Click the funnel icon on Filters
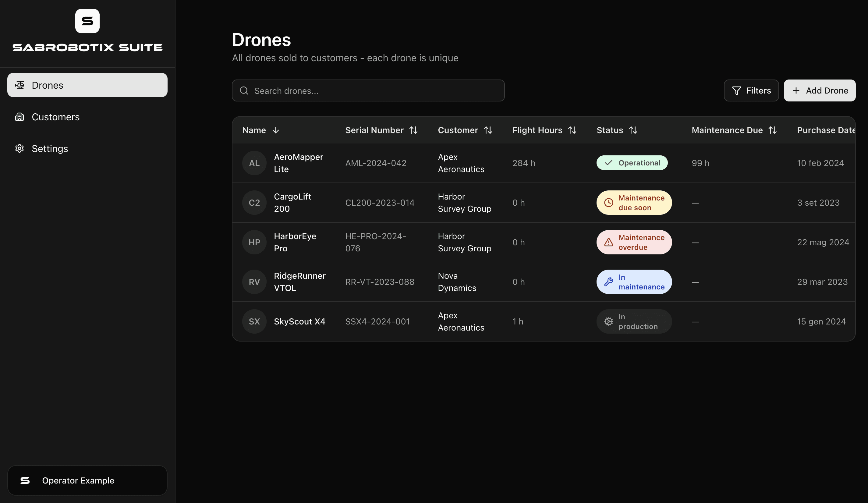This screenshot has height=503, width=868. click(736, 90)
